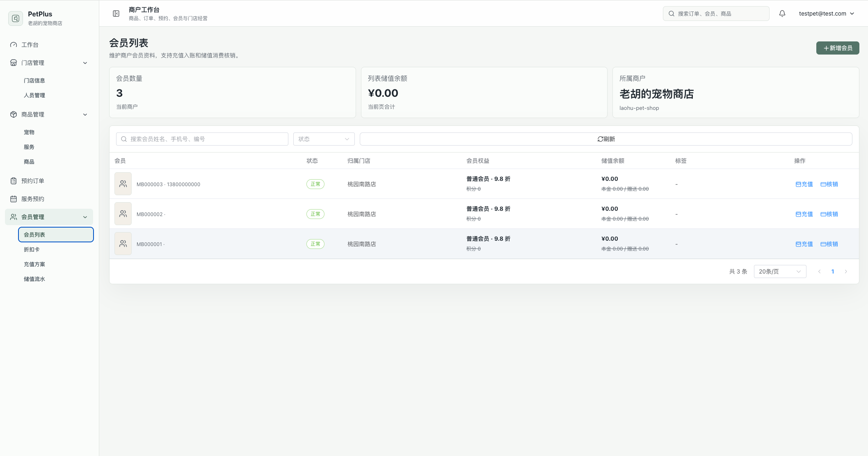Click member text MB000003 · 13800000000

tap(168, 184)
